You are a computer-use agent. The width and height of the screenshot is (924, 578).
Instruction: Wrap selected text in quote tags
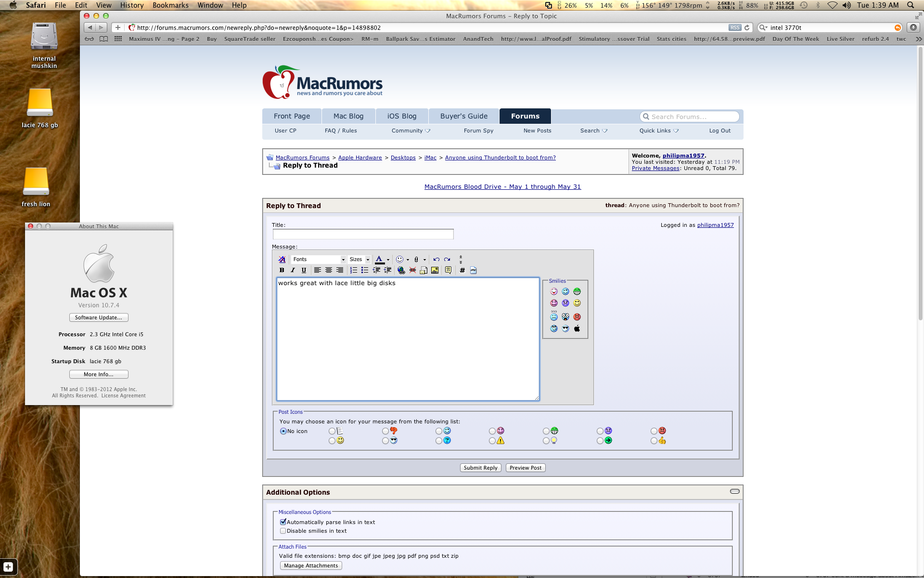pos(449,270)
